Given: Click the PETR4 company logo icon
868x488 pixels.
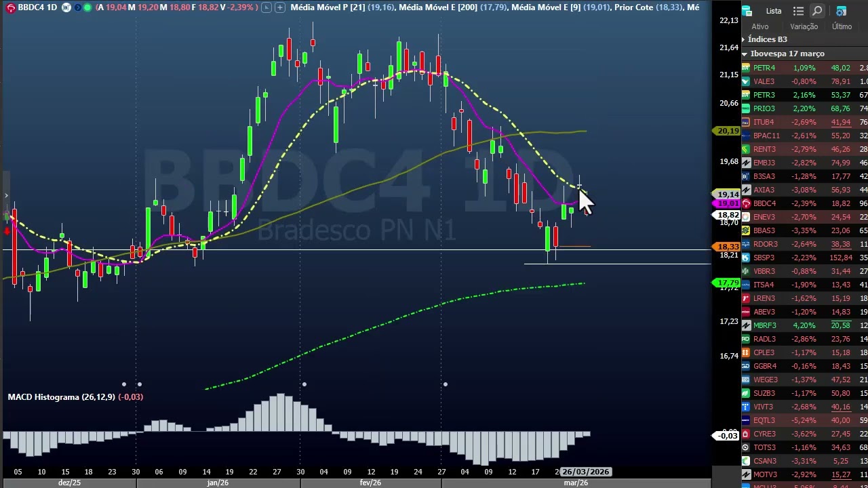Looking at the screenshot, I should click(746, 68).
